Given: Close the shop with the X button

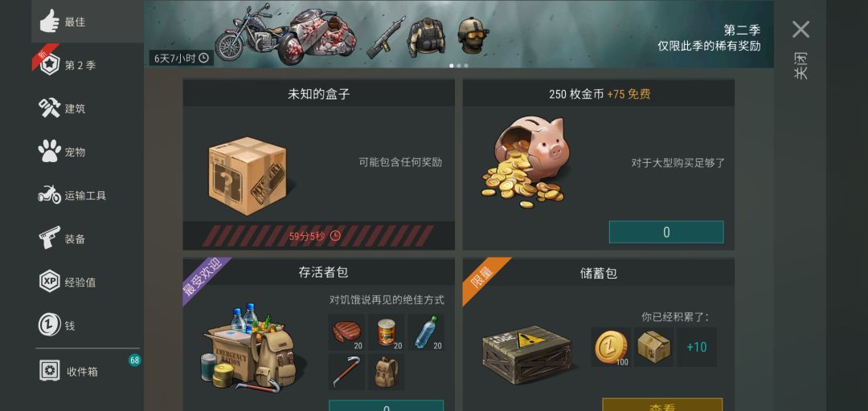Looking at the screenshot, I should coord(800,30).
